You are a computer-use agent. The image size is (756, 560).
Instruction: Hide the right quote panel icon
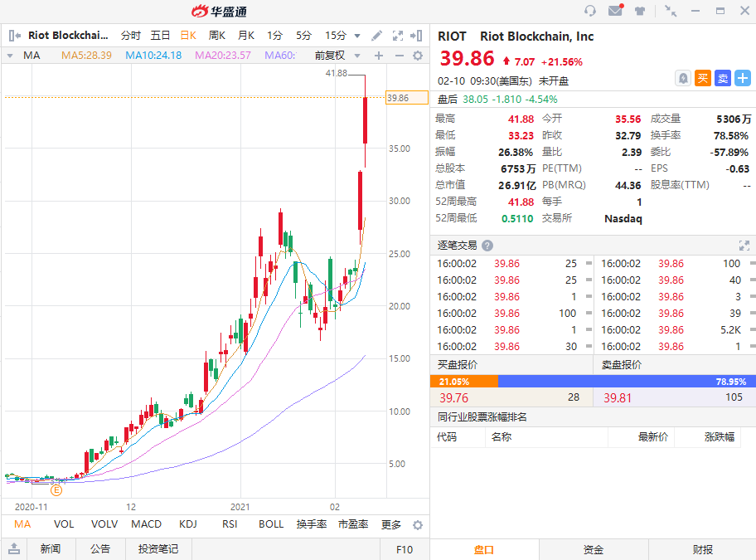pyautogui.click(x=416, y=35)
